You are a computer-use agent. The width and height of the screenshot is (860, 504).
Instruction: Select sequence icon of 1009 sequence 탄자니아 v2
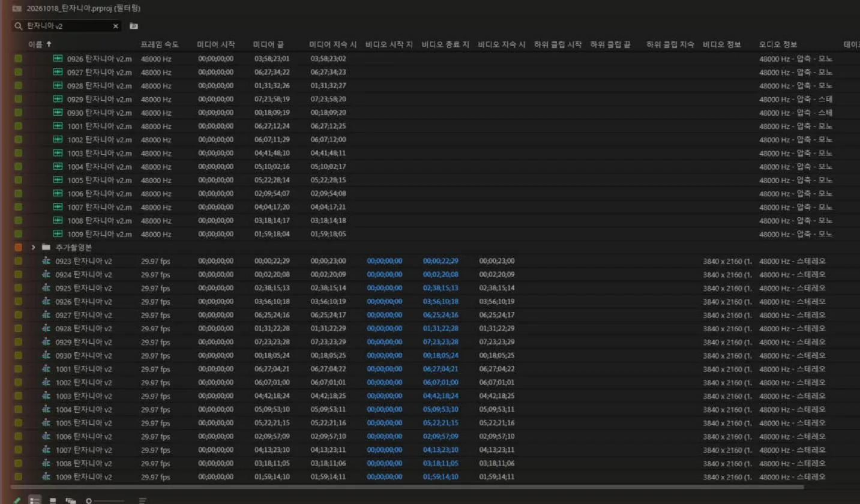[x=47, y=477]
